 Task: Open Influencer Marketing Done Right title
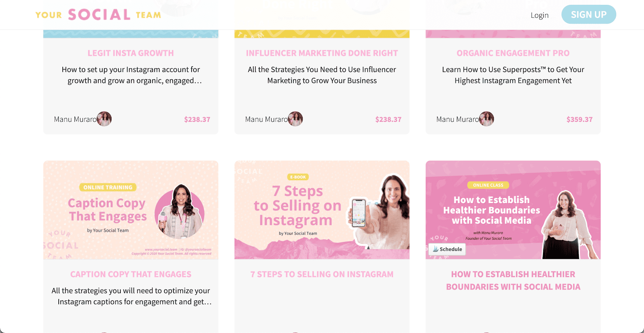pyautogui.click(x=322, y=53)
